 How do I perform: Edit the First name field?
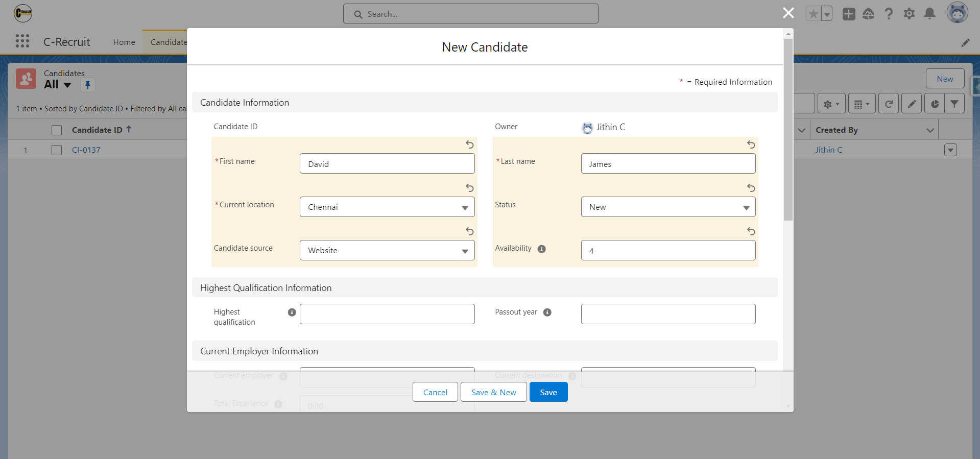pos(387,163)
